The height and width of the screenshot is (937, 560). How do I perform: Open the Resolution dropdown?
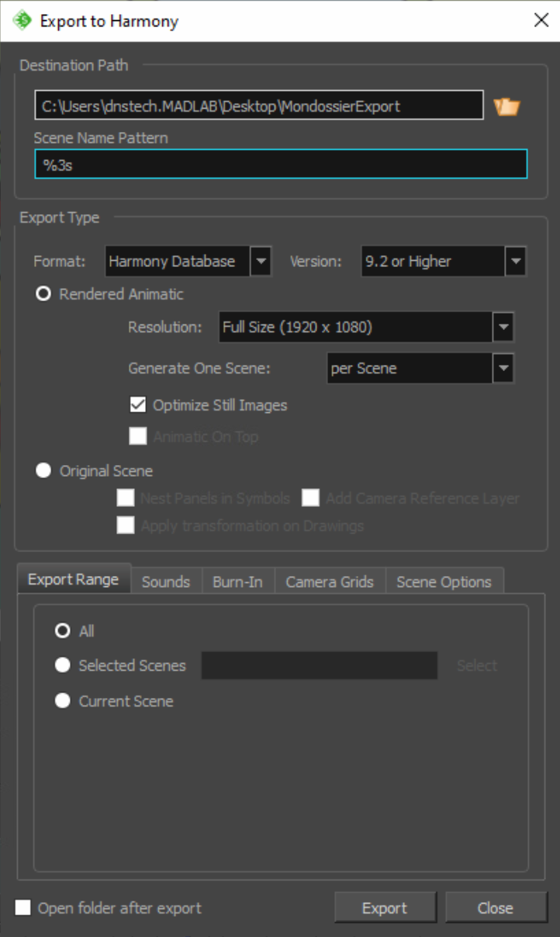tap(367, 328)
